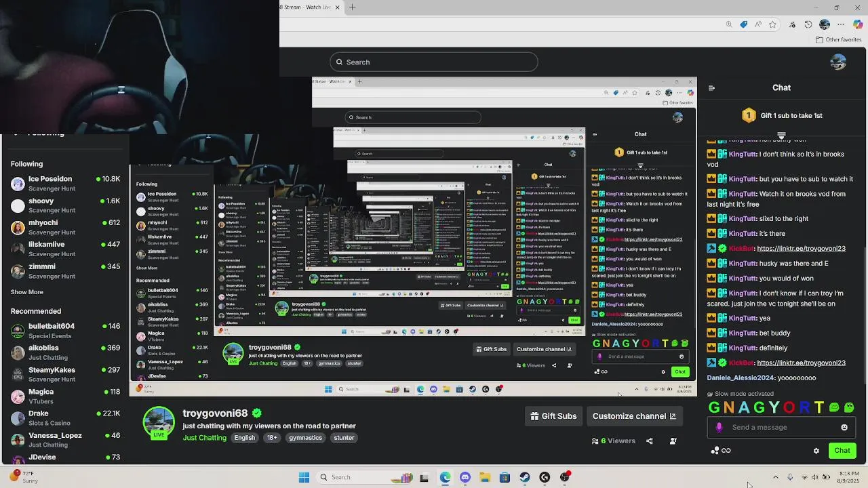Open Discord from the taskbar
This screenshot has height=488, width=868.
point(465,477)
